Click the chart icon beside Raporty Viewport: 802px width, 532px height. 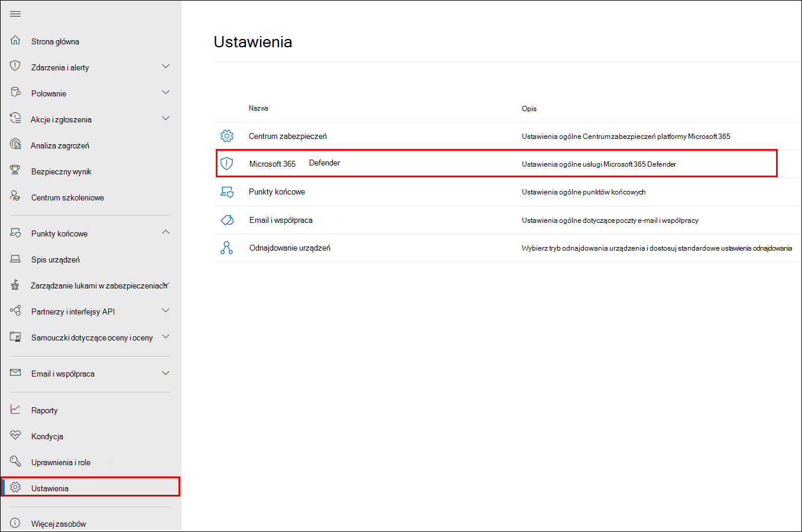coord(15,409)
